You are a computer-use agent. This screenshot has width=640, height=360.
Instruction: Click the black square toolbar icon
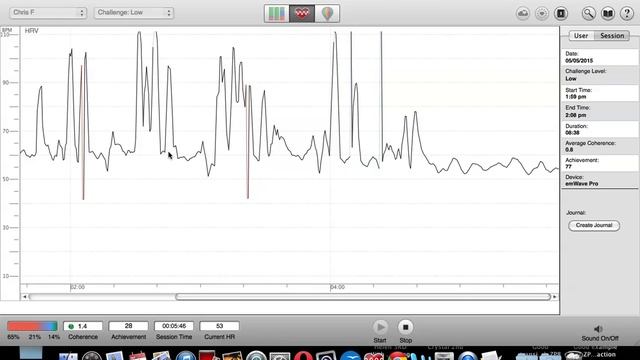(561, 13)
